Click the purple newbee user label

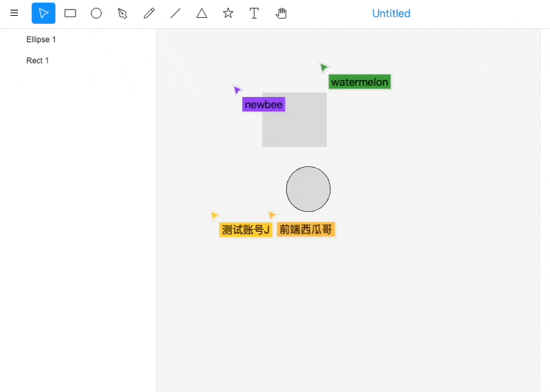[x=263, y=105]
